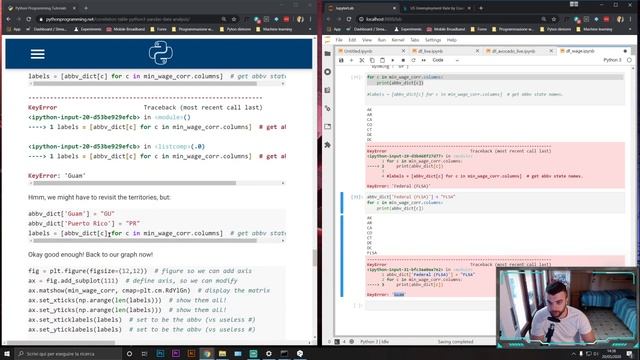This screenshot has height=360, width=640.
Task: Open left browser Chrome menu dots
Action: point(311,19)
